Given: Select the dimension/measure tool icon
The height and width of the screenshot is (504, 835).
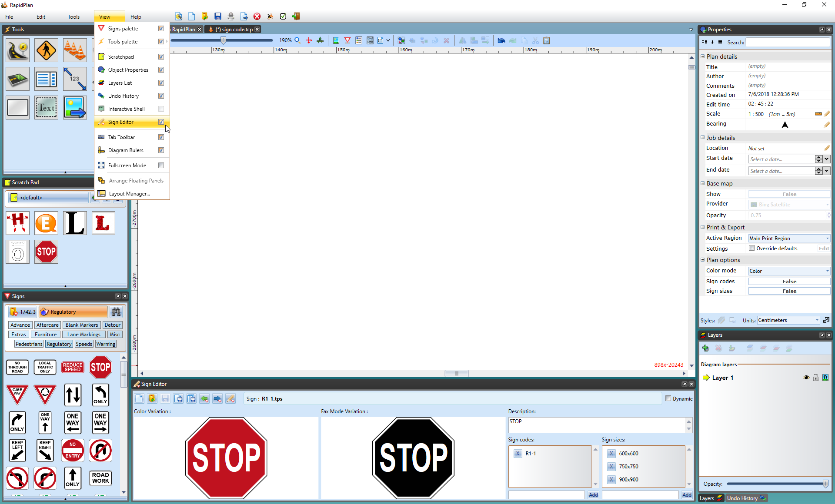Looking at the screenshot, I should point(74,79).
